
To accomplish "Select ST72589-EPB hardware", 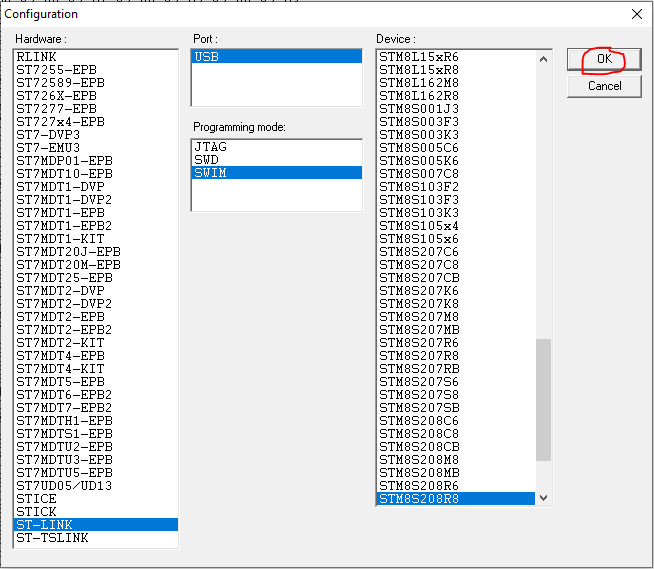I will click(x=96, y=83).
